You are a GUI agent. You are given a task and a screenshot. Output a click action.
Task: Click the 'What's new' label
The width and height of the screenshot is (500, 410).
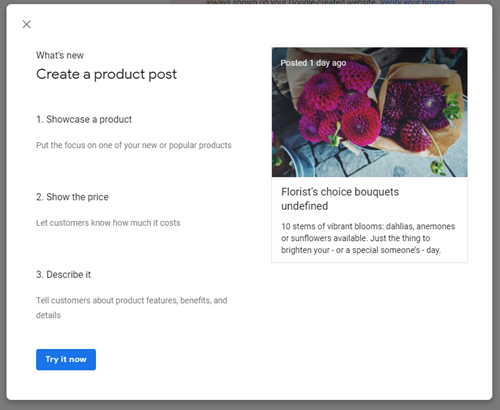[60, 55]
